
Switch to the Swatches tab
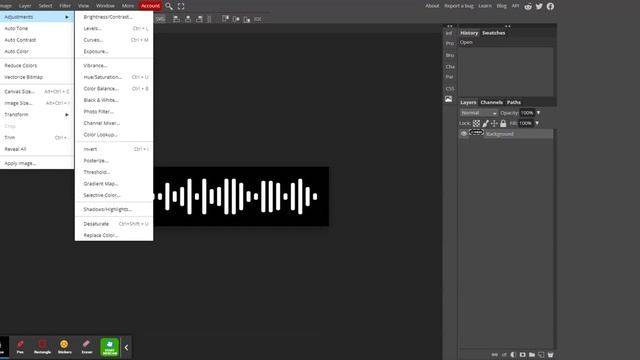(x=493, y=33)
